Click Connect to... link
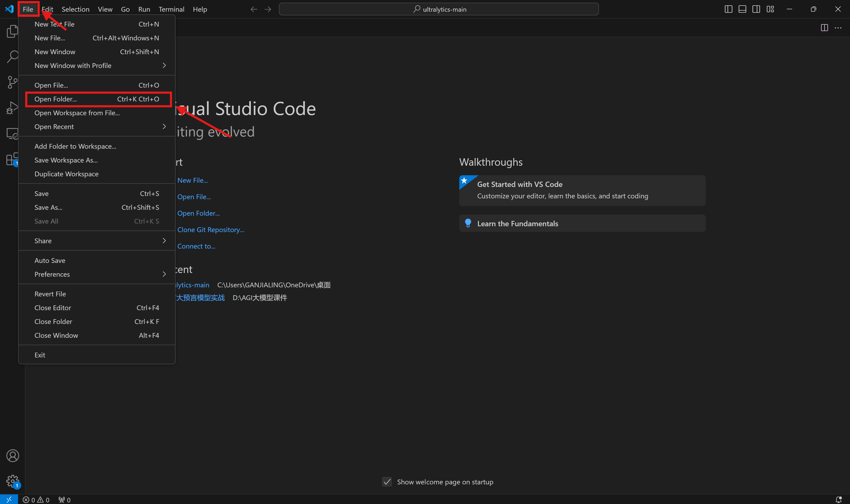850x504 pixels. pos(196,246)
